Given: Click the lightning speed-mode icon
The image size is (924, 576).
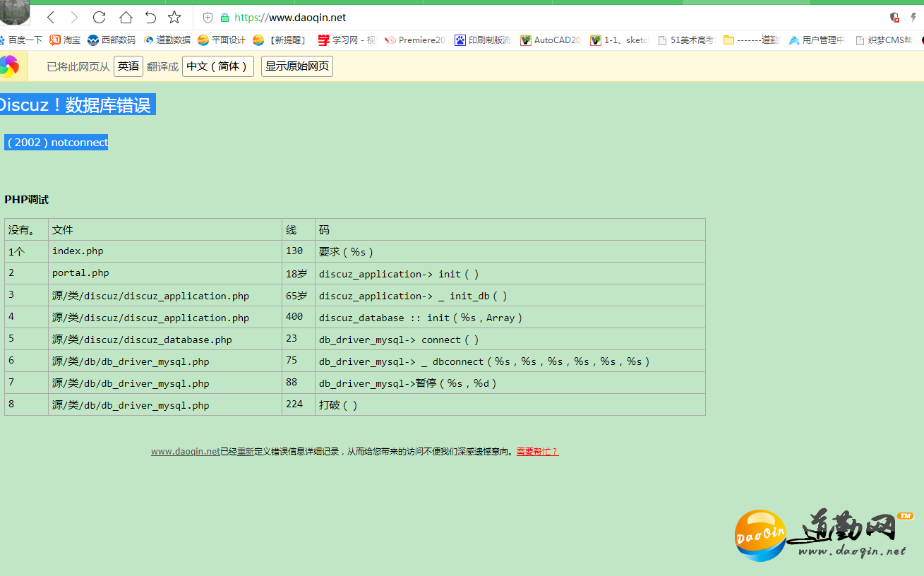Looking at the screenshot, I should point(913,18).
